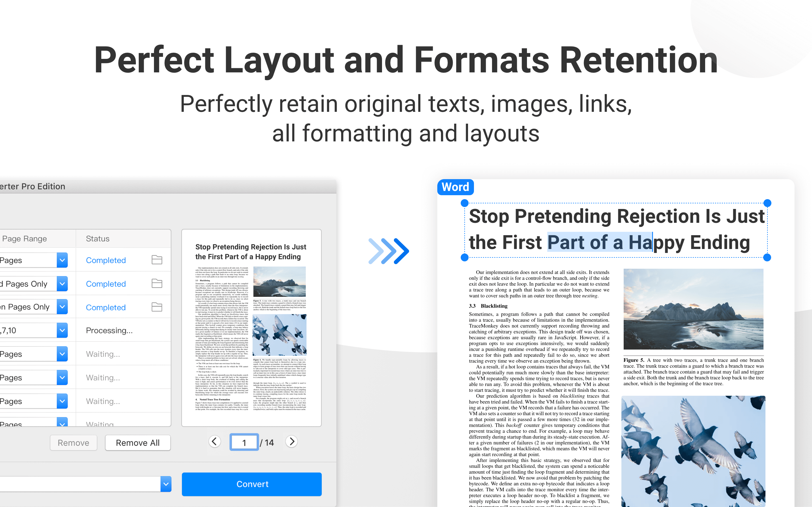Open the Even Pages Only dropdown
The image size is (812, 507).
62,307
